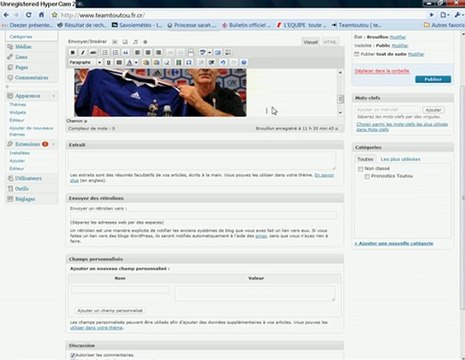Click the text color A button
The width and height of the screenshot is (465, 360).
129,62
